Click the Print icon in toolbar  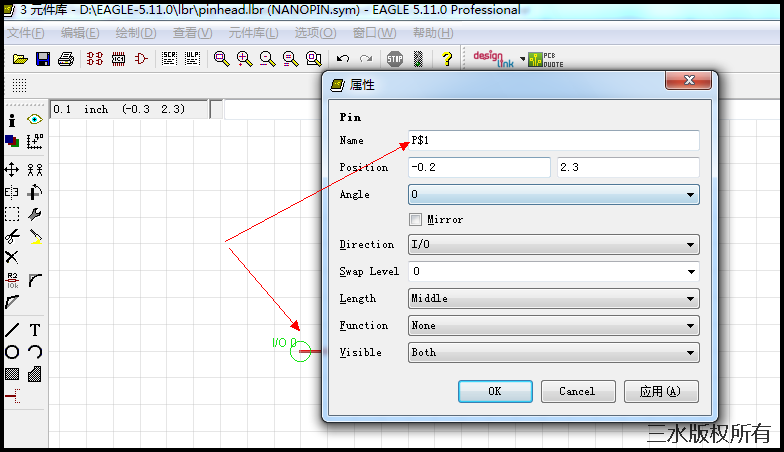(66, 59)
